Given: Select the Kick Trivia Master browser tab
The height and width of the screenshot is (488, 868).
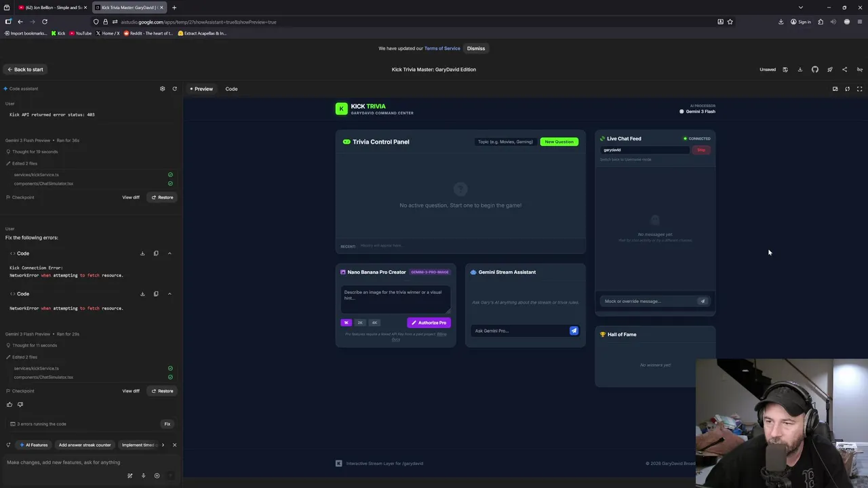Looking at the screenshot, I should click(129, 7).
